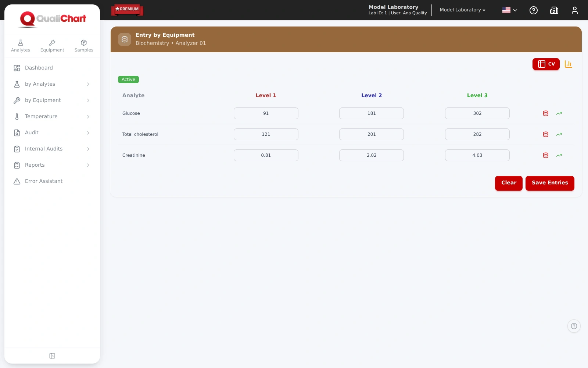
Task: Open the Creatinine trend chart icon
Action: coord(559,155)
